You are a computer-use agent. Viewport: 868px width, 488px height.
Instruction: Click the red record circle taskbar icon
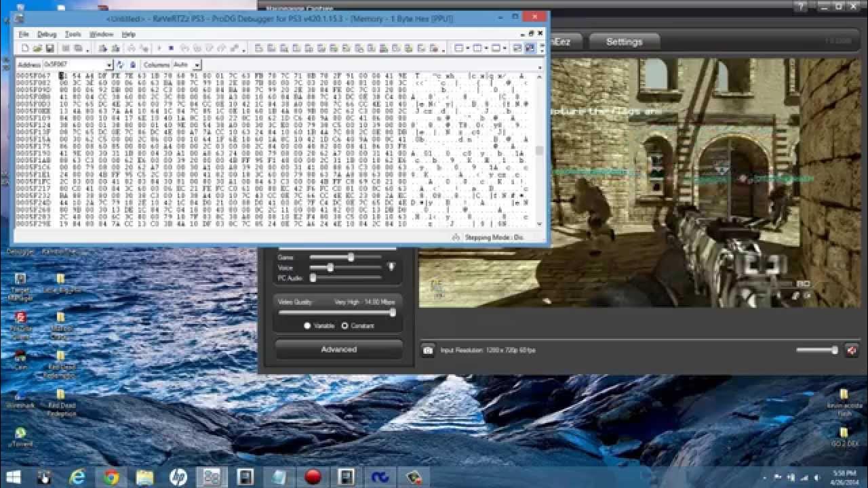(x=313, y=477)
